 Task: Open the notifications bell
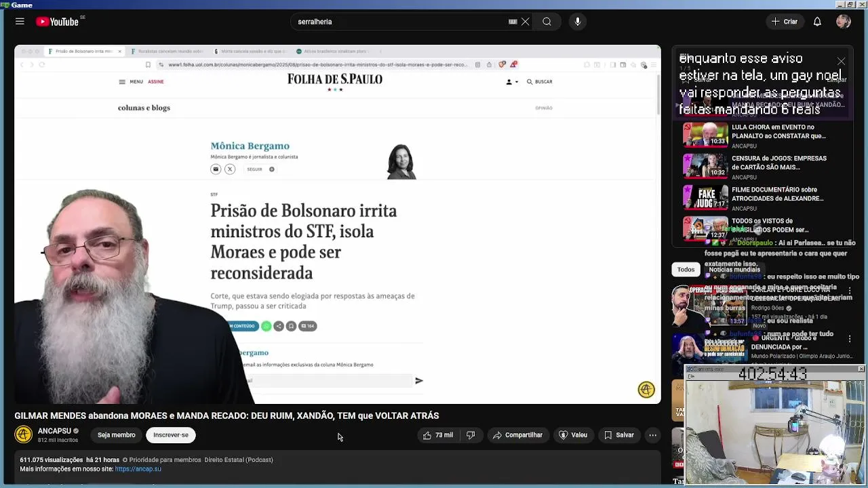coord(817,22)
